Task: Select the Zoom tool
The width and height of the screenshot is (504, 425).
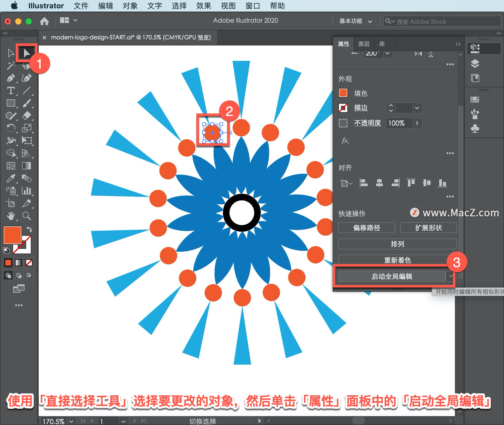Action: (x=27, y=216)
